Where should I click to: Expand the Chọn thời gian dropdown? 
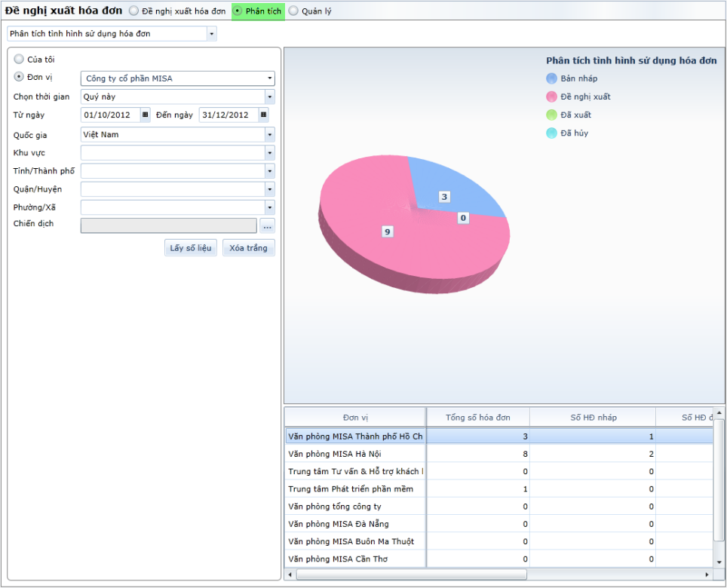coord(269,96)
